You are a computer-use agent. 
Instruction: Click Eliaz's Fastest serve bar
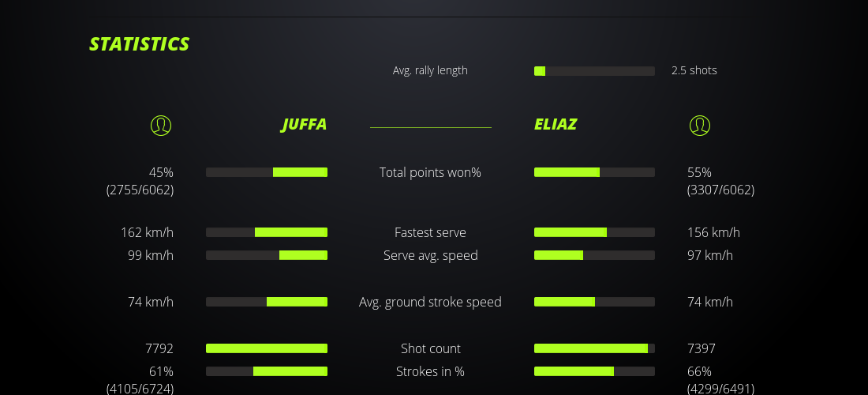(x=594, y=232)
